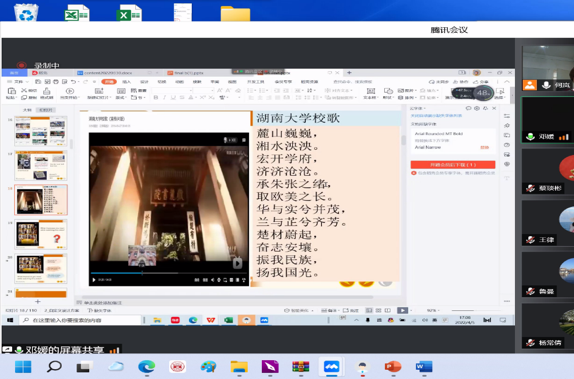This screenshot has height=379, width=574.
Task: Collapse the ribbon using the chevron arrow
Action: point(507,82)
